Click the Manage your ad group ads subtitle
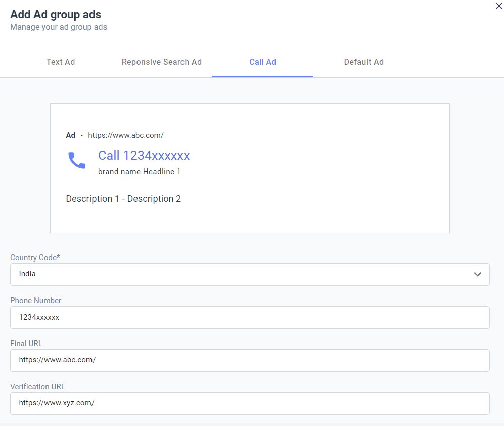This screenshot has width=504, height=426. (59, 27)
